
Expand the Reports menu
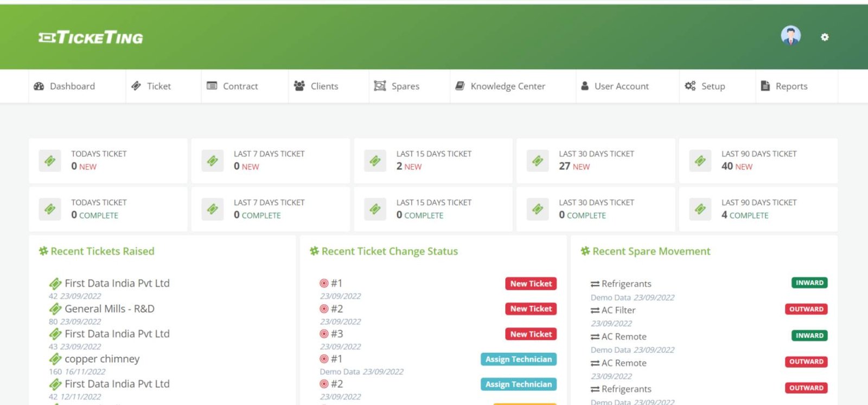click(x=784, y=86)
